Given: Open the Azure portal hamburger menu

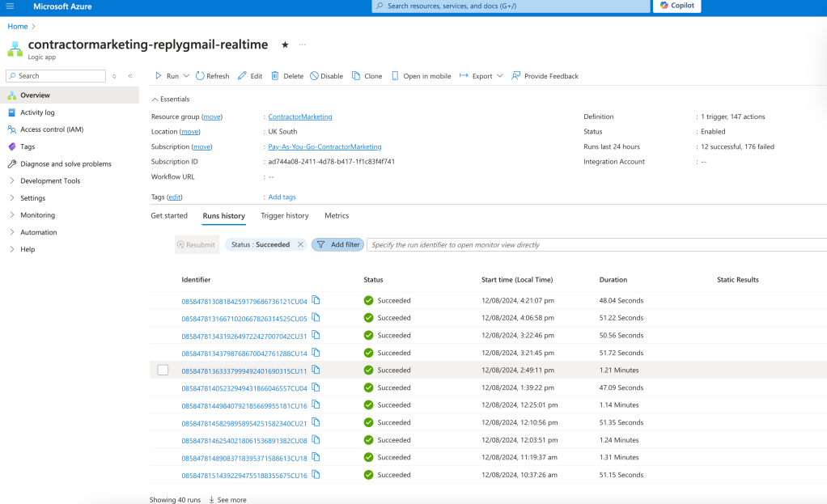Looking at the screenshot, I should point(10,6).
